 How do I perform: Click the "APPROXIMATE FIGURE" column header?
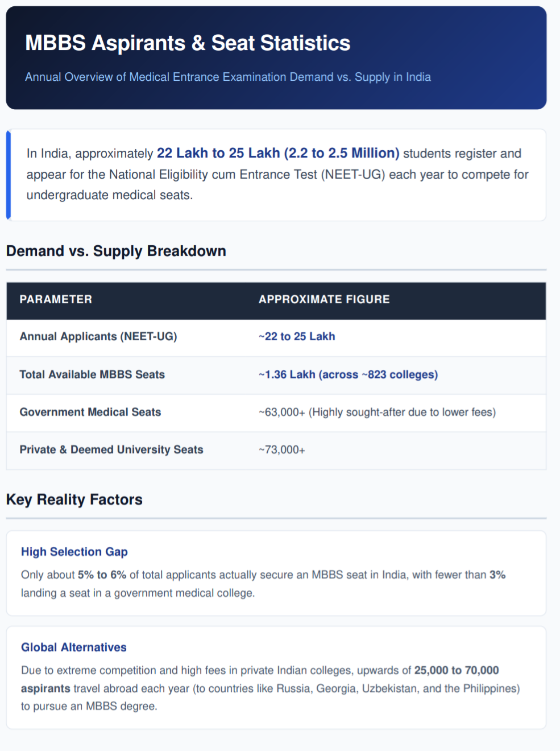[324, 299]
